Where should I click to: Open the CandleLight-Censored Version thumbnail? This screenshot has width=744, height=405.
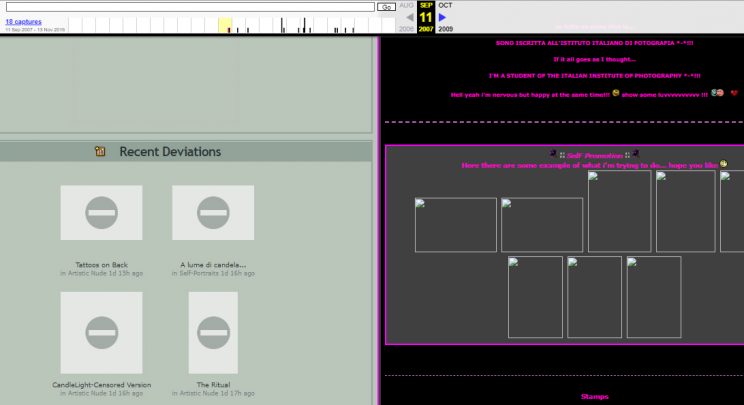coord(101,332)
